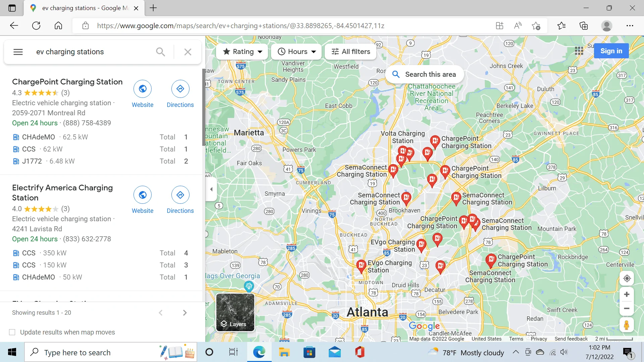This screenshot has width=644, height=362.
Task: Clear the ev charging stations search
Action: click(x=188, y=52)
